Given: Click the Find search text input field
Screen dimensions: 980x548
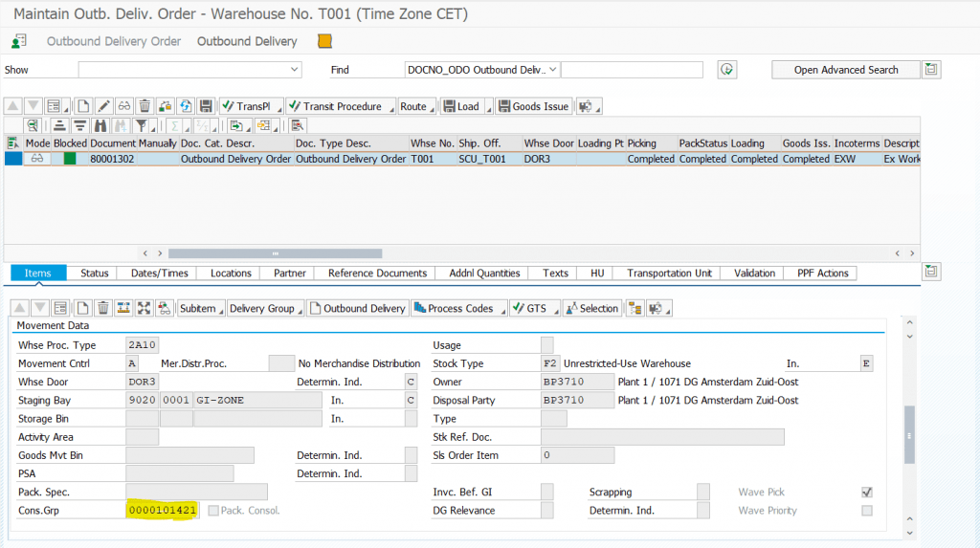Looking at the screenshot, I should 632,70.
